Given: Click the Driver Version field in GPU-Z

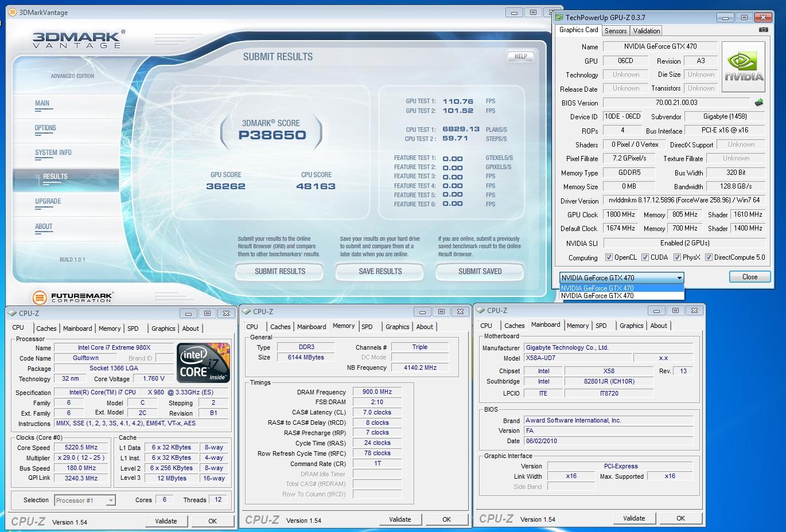Looking at the screenshot, I should click(684, 201).
